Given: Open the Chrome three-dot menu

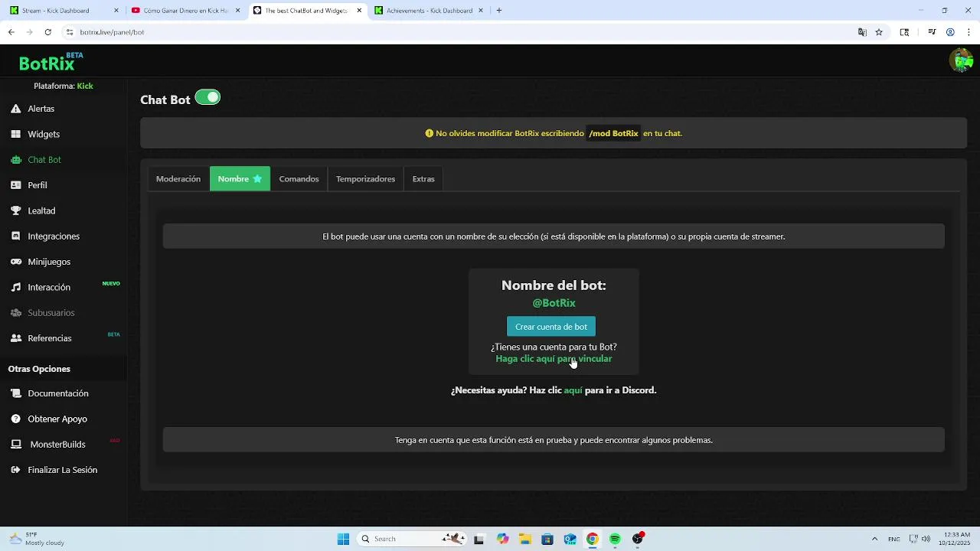Looking at the screenshot, I should click(969, 32).
